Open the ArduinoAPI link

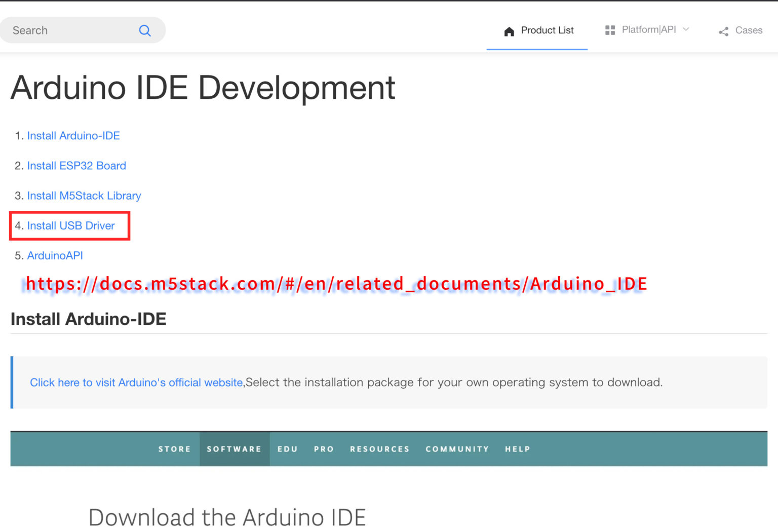coord(55,255)
